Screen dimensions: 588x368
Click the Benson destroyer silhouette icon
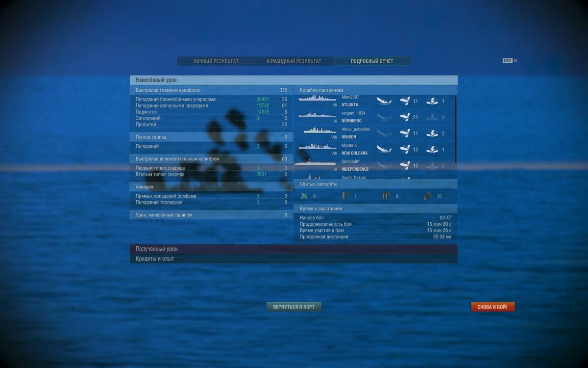tap(319, 131)
